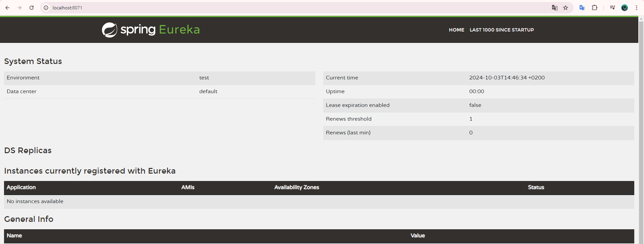
Task: Click the Status column header
Action: [x=536, y=187]
